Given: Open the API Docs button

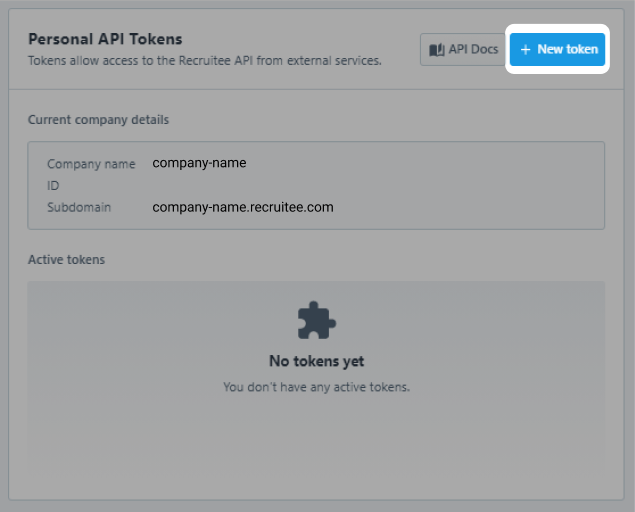Looking at the screenshot, I should click(x=462, y=49).
